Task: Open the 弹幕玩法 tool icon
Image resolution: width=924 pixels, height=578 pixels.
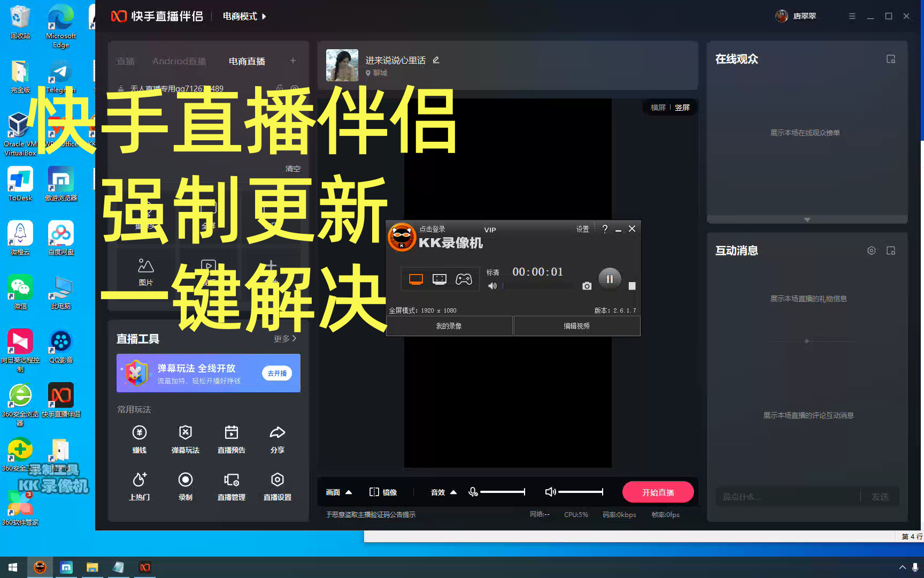Action: [185, 433]
